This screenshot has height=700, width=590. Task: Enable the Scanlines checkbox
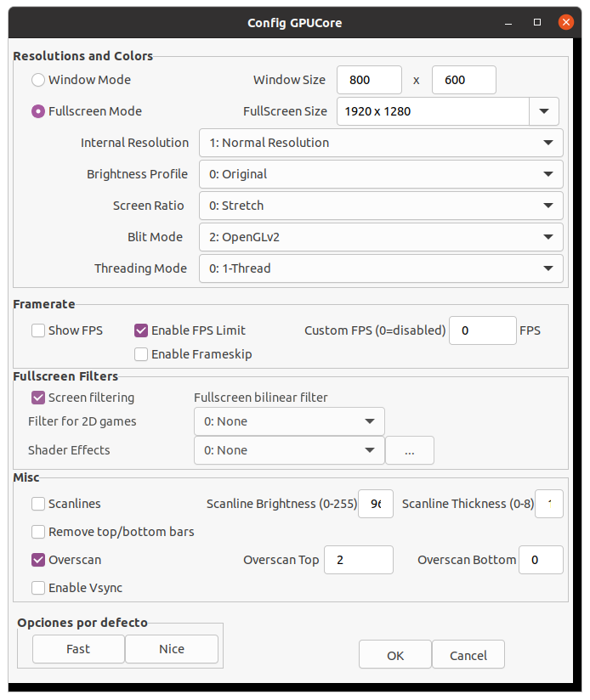[38, 504]
